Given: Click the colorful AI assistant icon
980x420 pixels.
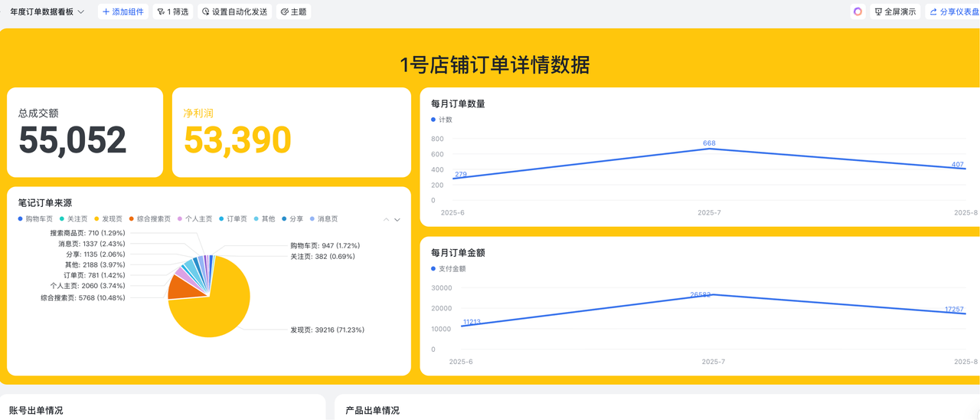Looking at the screenshot, I should tap(857, 11).
